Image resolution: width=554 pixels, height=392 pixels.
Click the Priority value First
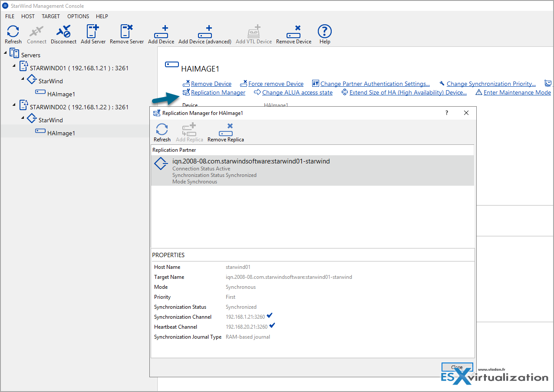coord(231,297)
